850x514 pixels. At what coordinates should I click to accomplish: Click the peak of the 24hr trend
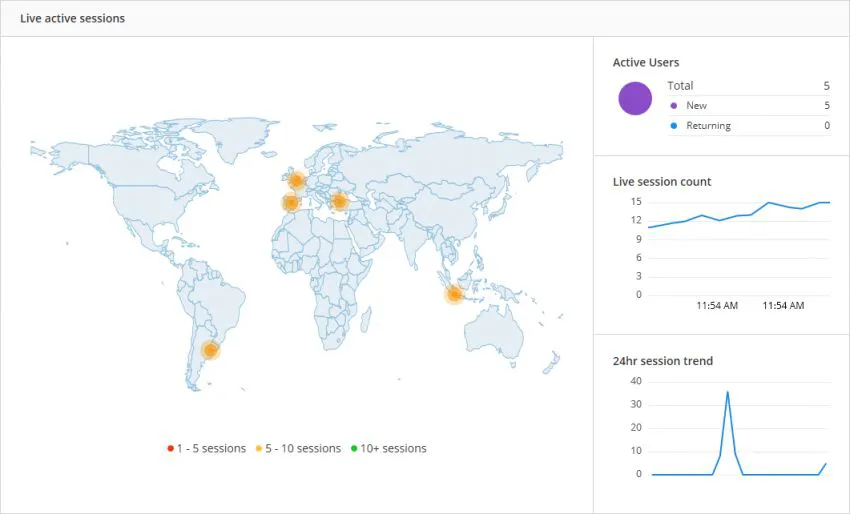coord(727,392)
